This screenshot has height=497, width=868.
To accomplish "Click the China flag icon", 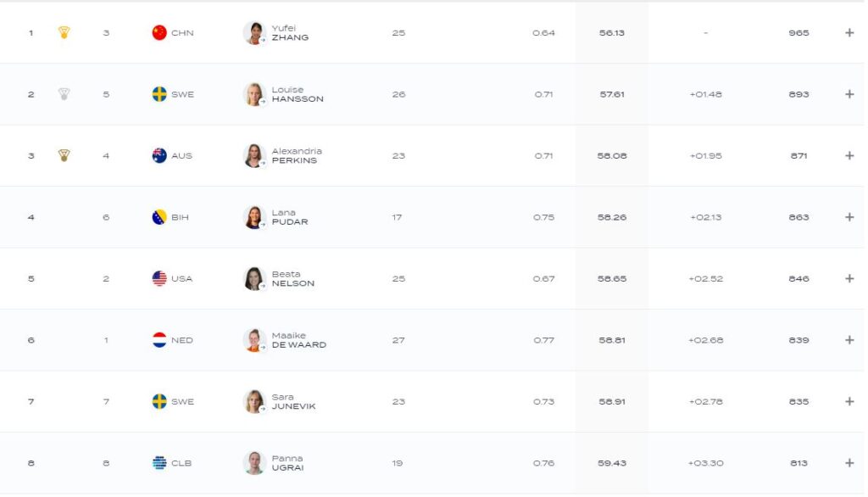I will pos(159,33).
